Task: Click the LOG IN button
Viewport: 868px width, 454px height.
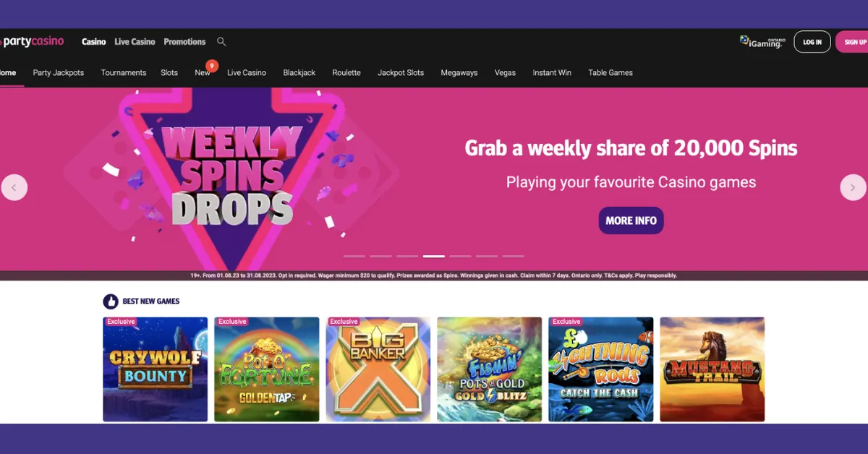Action: point(812,42)
